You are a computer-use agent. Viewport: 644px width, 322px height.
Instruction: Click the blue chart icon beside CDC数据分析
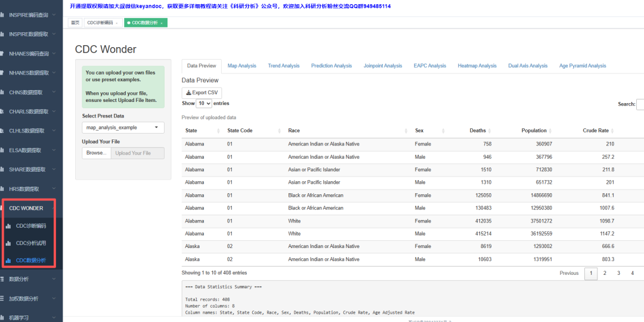click(8, 261)
